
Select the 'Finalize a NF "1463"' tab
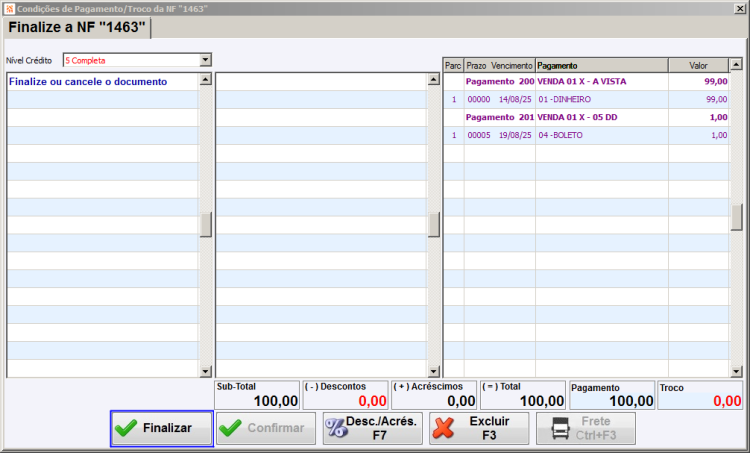(x=77, y=27)
